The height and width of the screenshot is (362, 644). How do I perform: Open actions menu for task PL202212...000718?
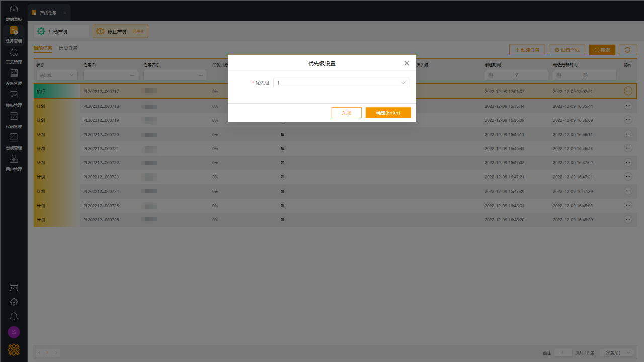pyautogui.click(x=628, y=106)
